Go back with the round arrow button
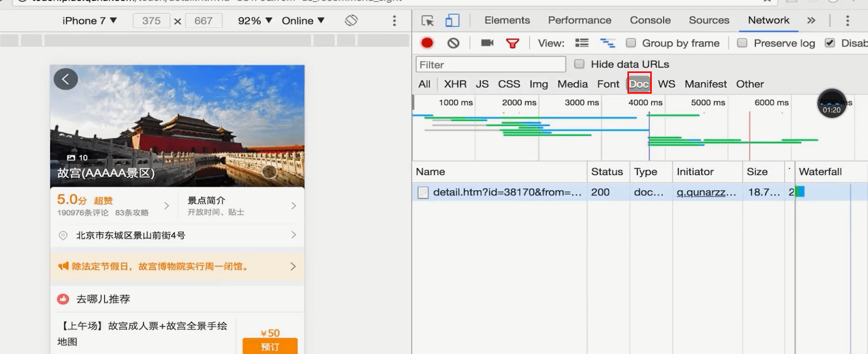Viewport: 868px width, 354px height. click(66, 79)
